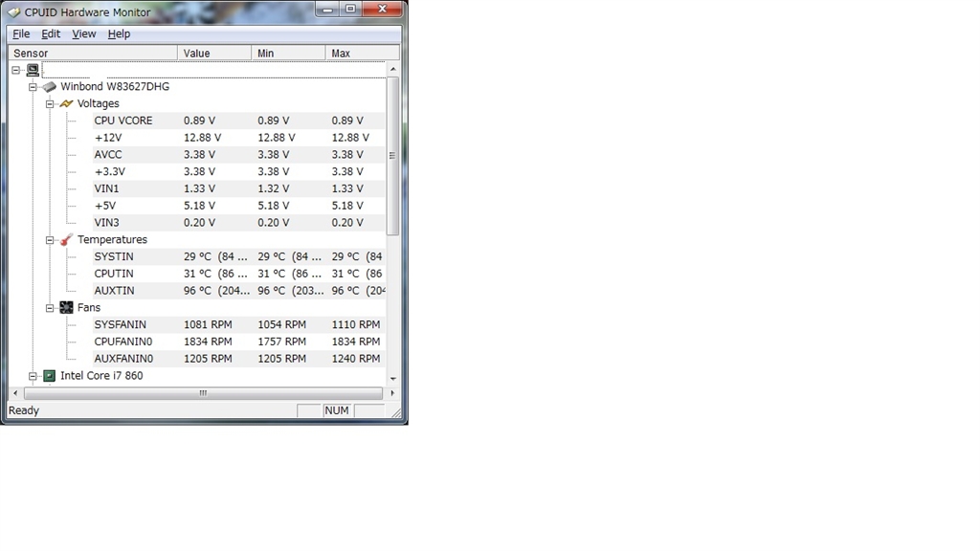Select the SYSTIN temperature row
Screen dimensions: 980x551
[238, 256]
